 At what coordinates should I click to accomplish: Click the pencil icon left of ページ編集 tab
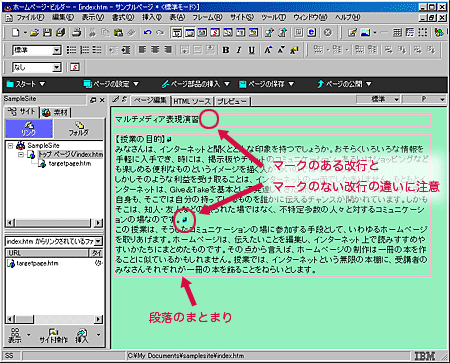click(115, 99)
